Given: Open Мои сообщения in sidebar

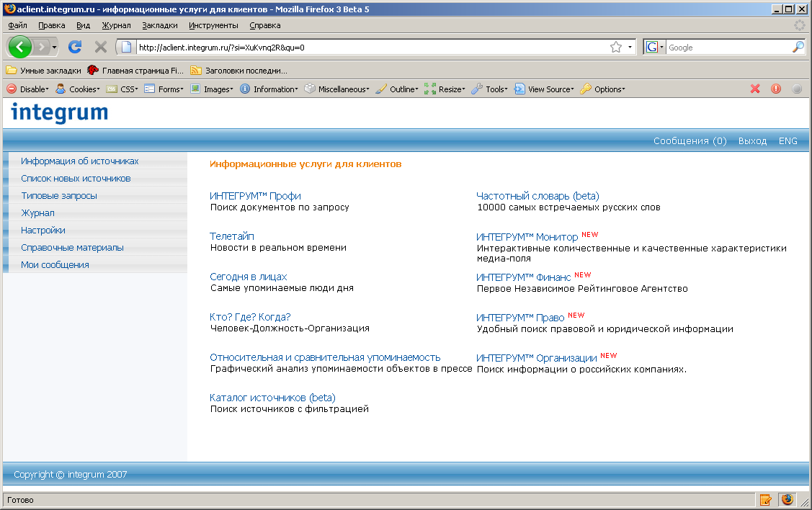Looking at the screenshot, I should point(55,264).
